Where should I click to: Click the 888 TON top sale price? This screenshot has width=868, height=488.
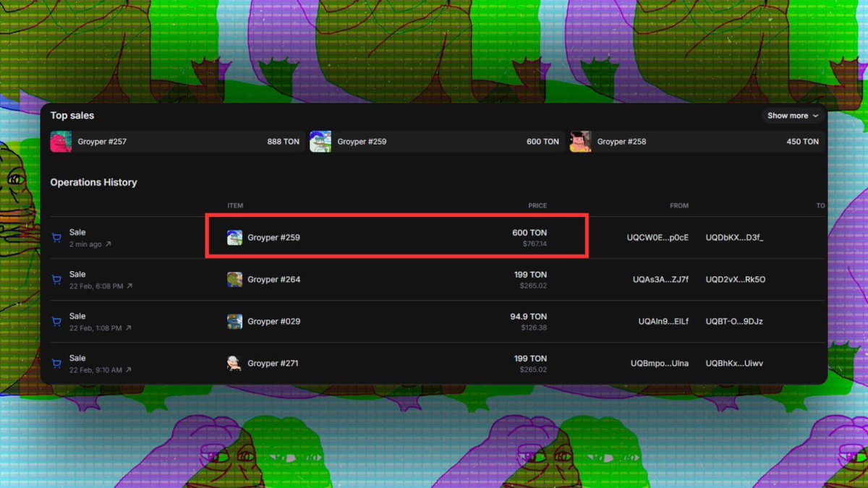tap(284, 142)
